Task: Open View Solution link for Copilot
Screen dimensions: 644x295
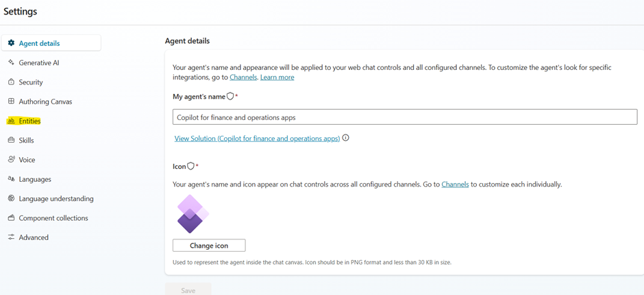Action: [257, 139]
